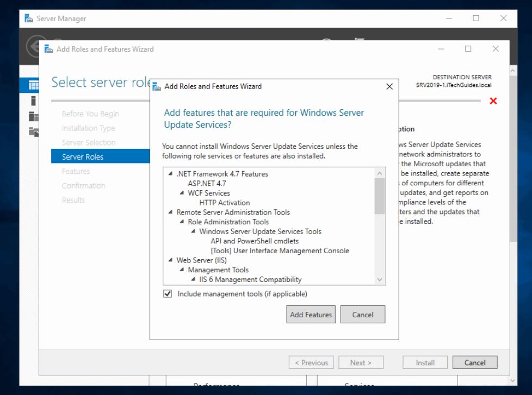532x395 pixels.
Task: Click the Next wizard button
Action: (361, 362)
